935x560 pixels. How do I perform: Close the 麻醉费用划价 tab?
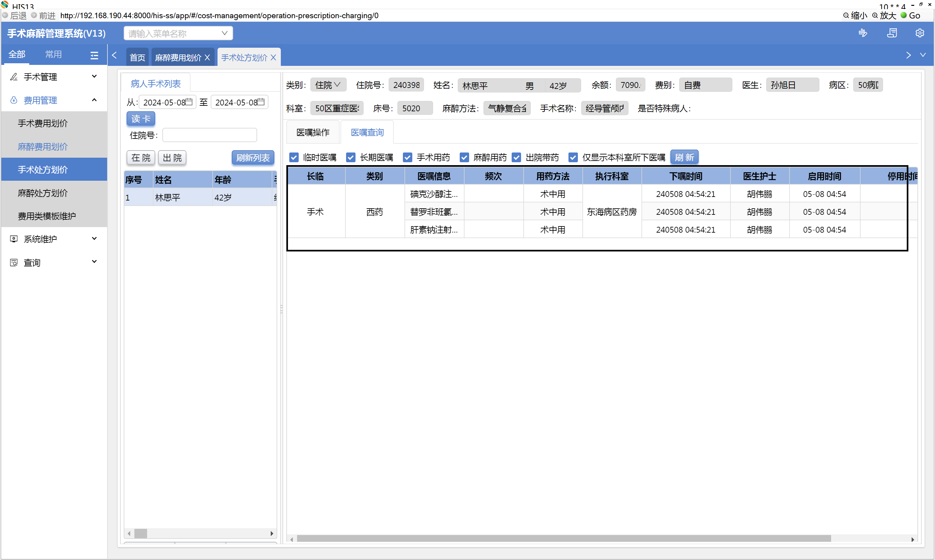[207, 57]
